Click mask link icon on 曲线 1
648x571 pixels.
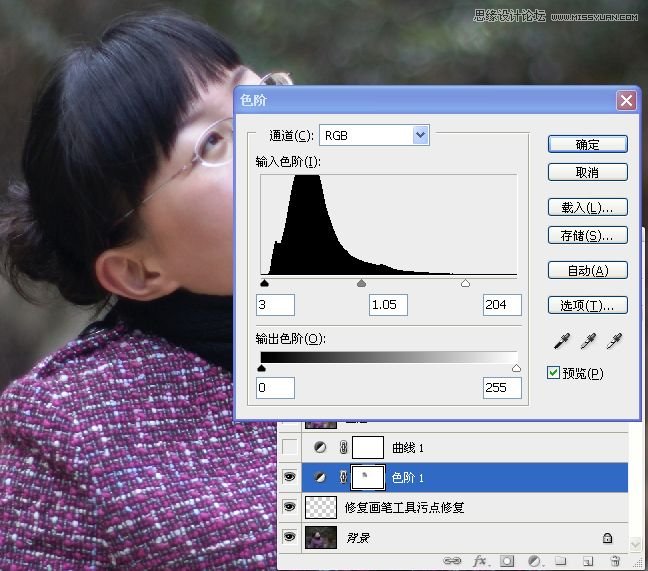343,447
